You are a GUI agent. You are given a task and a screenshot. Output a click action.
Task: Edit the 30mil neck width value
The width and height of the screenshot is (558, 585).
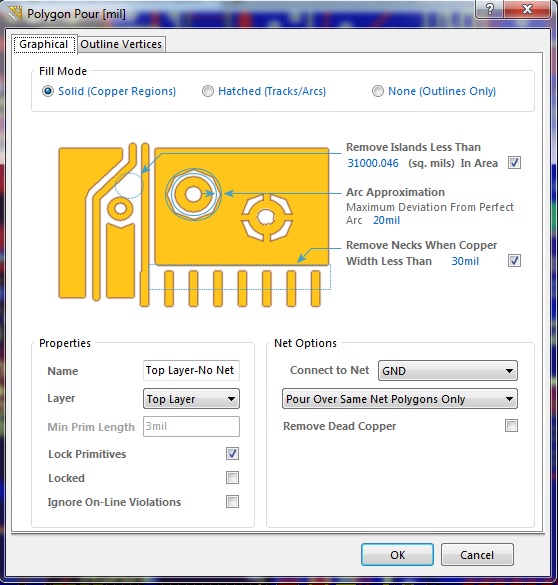pyautogui.click(x=465, y=261)
